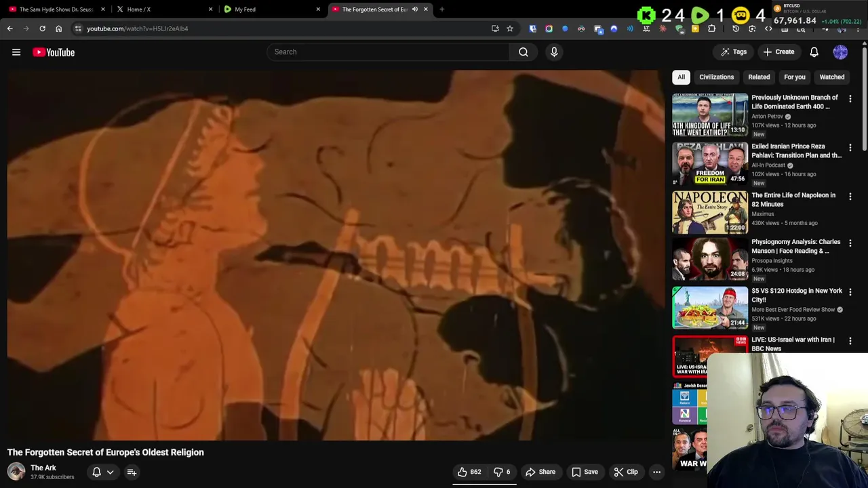The height and width of the screenshot is (488, 868).
Task: Open a new browser tab
Action: 441,9
